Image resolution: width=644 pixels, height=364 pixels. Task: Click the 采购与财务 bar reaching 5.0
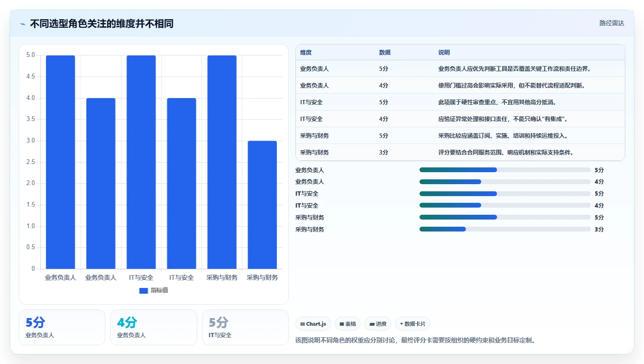222,162
